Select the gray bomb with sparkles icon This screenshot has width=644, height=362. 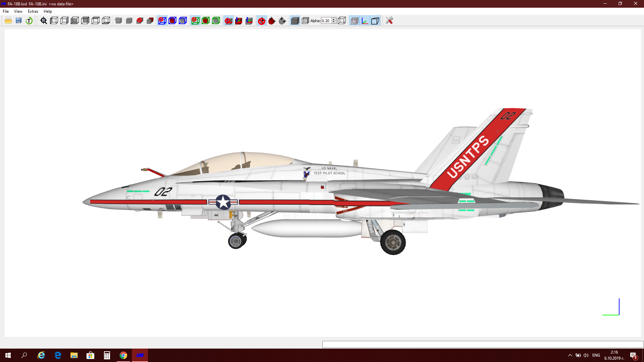(x=282, y=21)
